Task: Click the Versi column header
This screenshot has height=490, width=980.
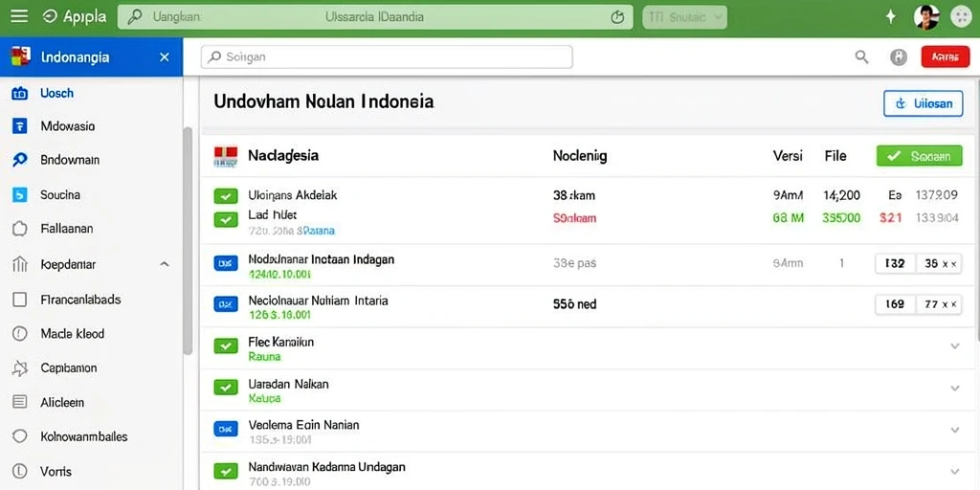Action: (788, 156)
